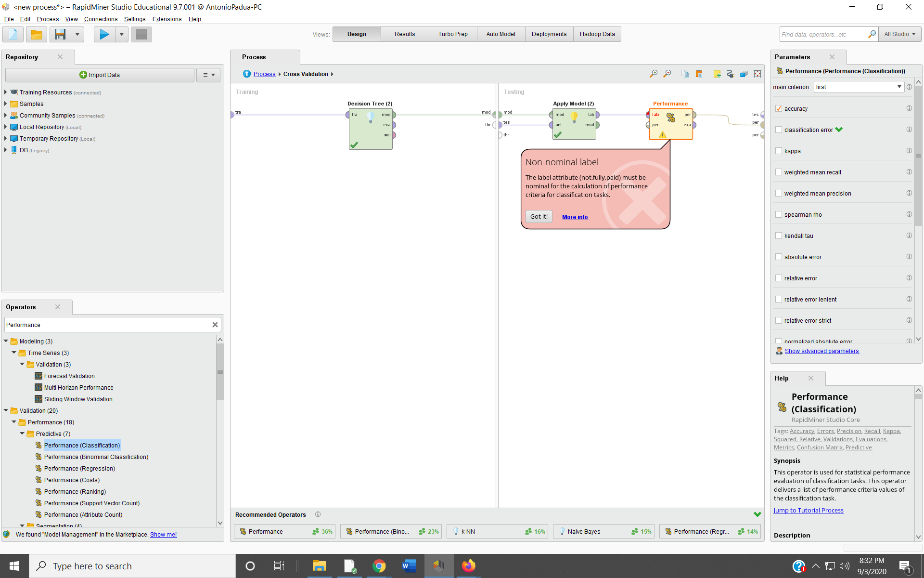Switch to the Results view
The height and width of the screenshot is (578, 924).
(405, 34)
